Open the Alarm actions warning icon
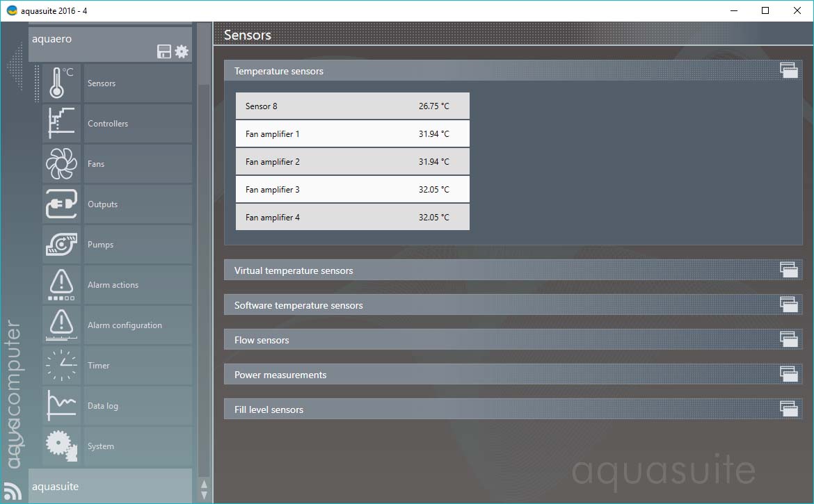 click(61, 285)
